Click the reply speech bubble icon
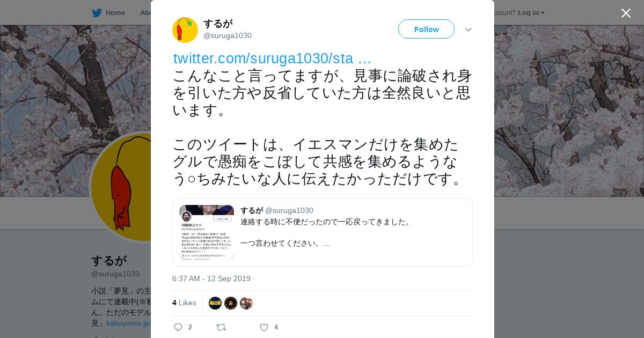Screen dimensions: 644x338 pos(179,327)
